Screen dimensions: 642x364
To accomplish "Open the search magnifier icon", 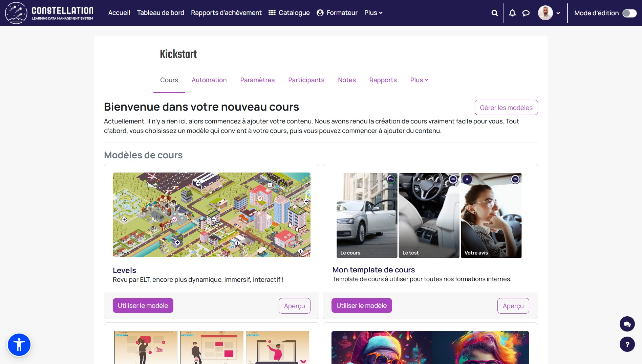I will [x=494, y=13].
